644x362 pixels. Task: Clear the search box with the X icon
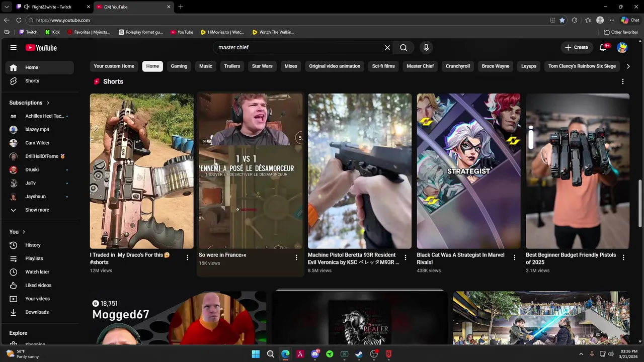click(387, 47)
